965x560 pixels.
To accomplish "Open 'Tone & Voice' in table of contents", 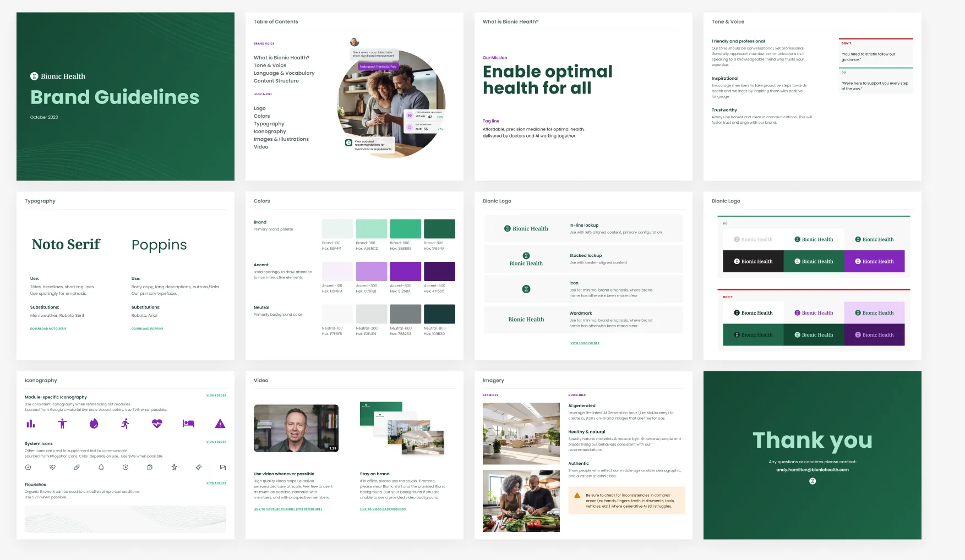I will point(270,65).
